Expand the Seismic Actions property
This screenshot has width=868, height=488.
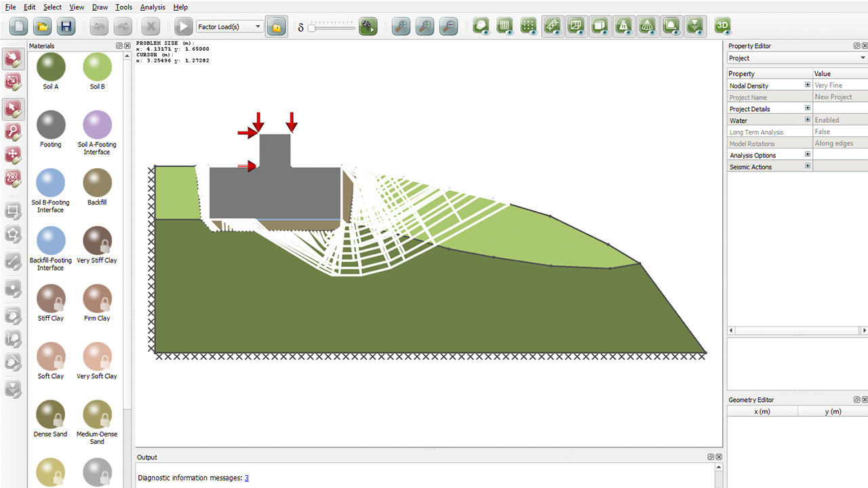[x=807, y=166]
